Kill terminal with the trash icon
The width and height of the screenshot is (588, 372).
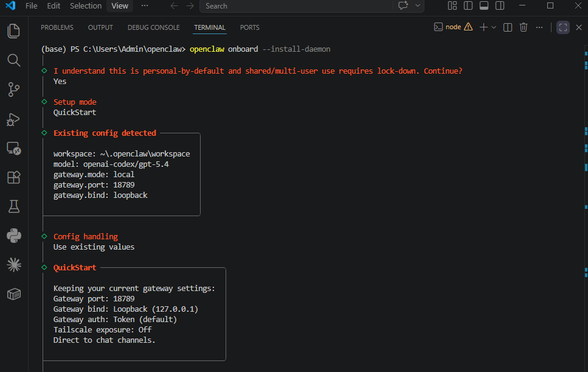click(524, 27)
